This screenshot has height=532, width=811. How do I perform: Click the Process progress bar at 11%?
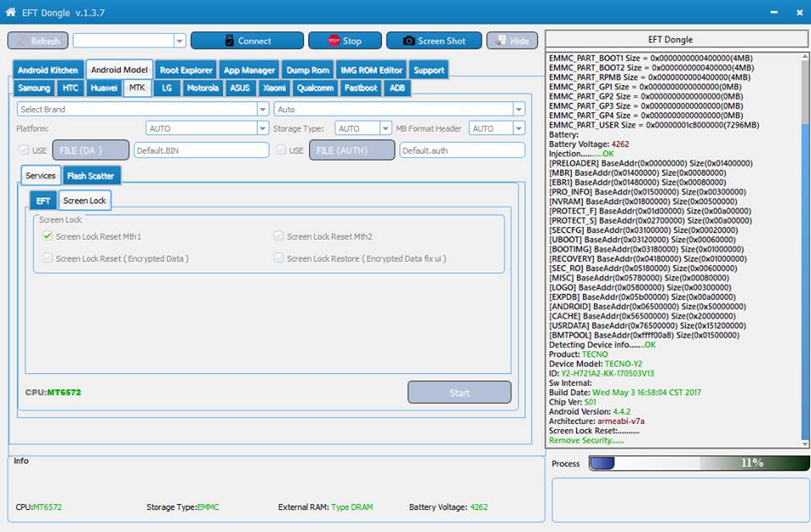point(699,463)
